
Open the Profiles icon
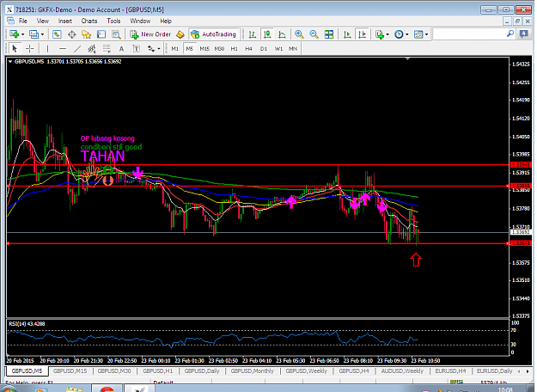[34, 34]
